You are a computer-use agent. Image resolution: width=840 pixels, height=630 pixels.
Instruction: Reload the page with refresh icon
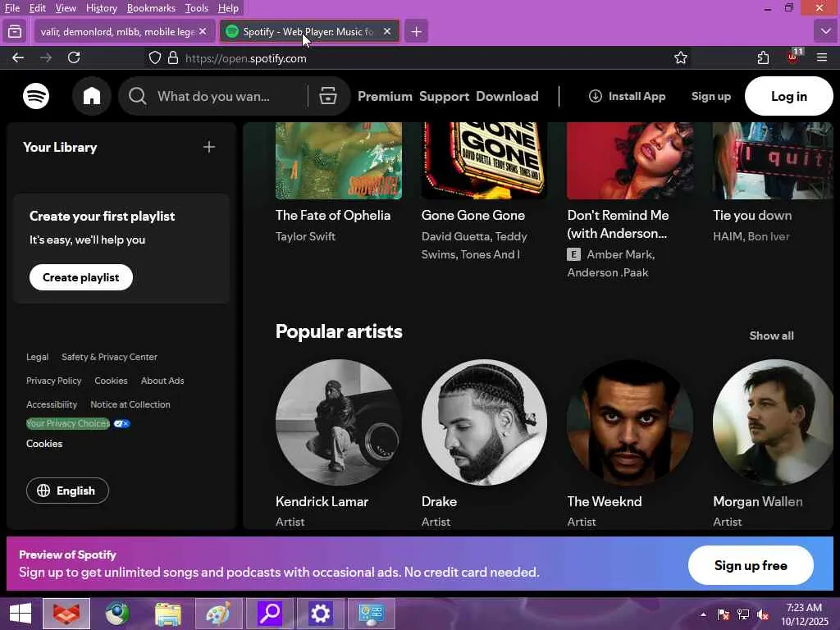click(74, 58)
